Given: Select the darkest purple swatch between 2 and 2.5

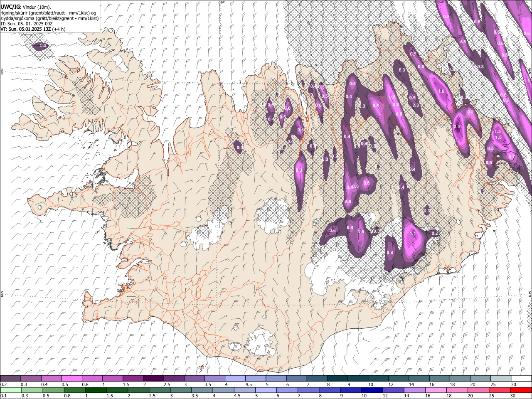Looking at the screenshot, I should [x=153, y=379].
